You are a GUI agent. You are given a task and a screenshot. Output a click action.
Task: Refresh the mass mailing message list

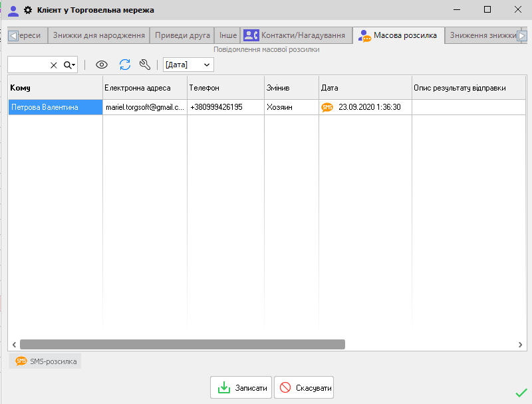point(125,65)
